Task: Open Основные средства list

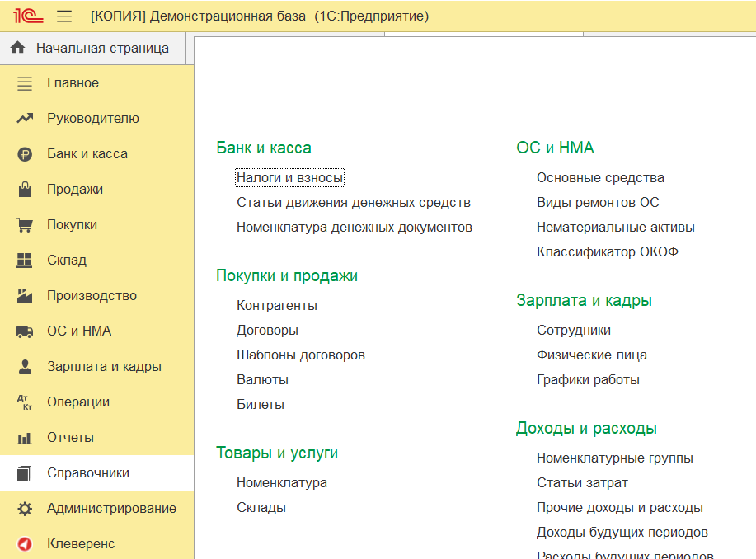Action: point(599,178)
